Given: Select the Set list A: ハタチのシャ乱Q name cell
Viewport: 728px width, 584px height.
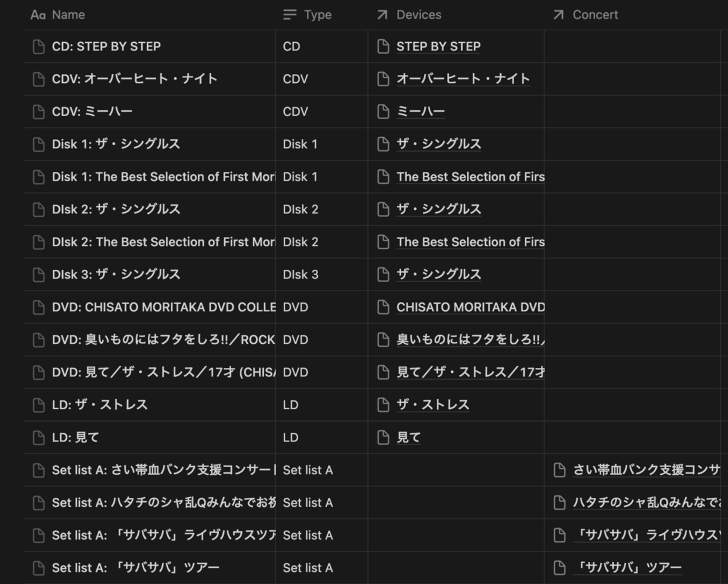Looking at the screenshot, I should [x=150, y=503].
